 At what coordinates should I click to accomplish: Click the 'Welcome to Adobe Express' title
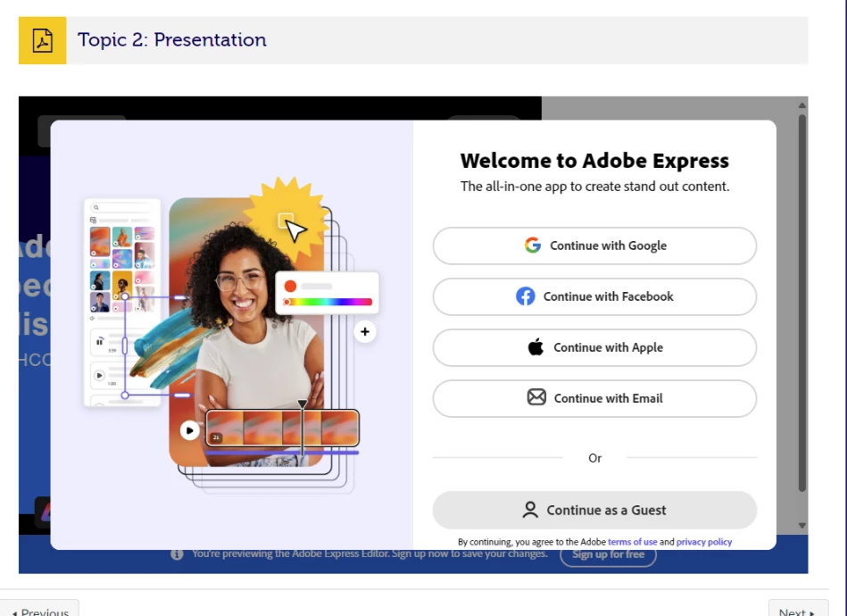tap(594, 161)
